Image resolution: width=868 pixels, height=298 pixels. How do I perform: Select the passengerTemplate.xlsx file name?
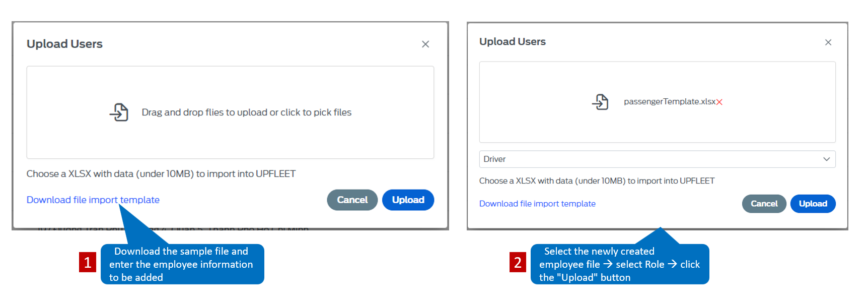(670, 102)
